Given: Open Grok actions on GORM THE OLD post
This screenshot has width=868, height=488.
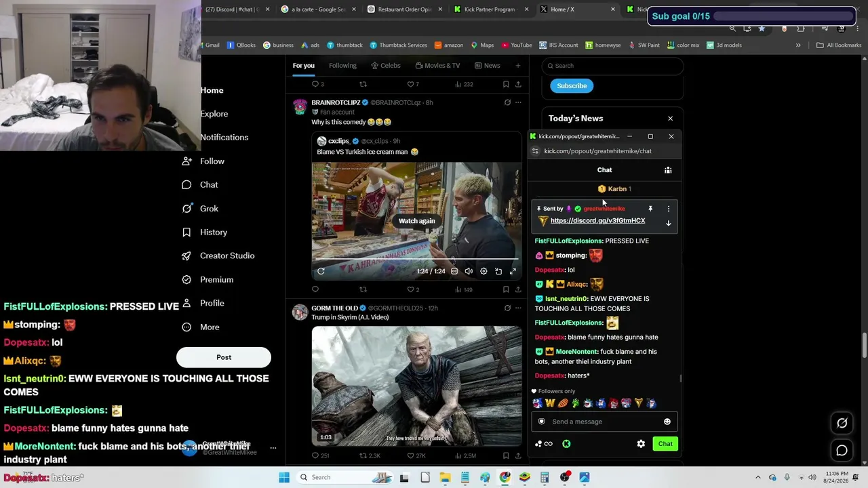Looking at the screenshot, I should [x=507, y=308].
